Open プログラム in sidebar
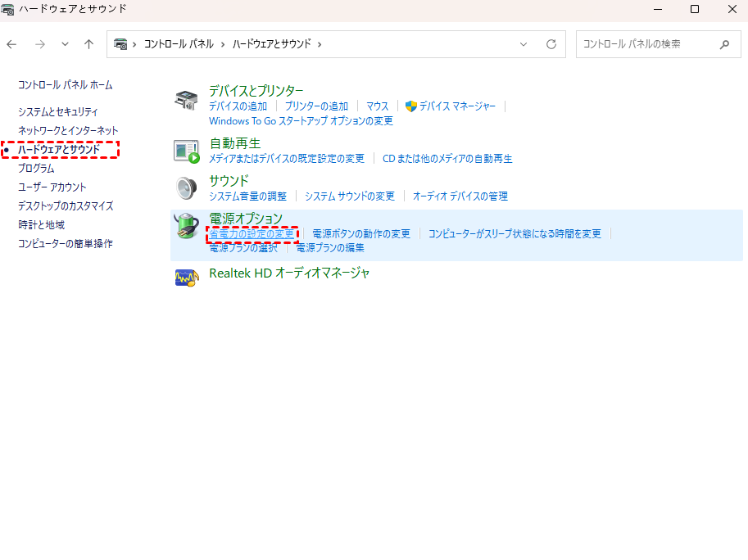The height and width of the screenshot is (560, 748). [x=36, y=168]
